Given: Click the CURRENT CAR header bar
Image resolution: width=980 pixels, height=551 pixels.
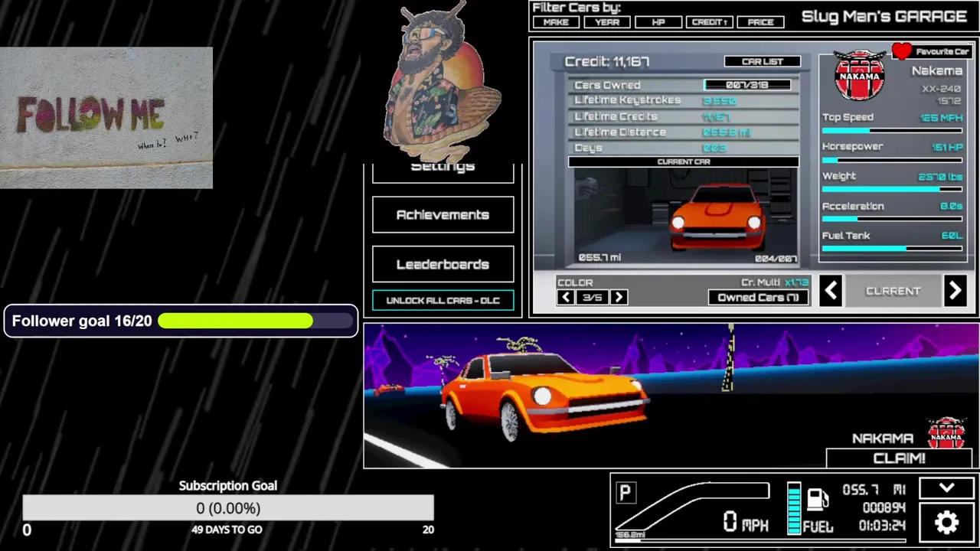Looking at the screenshot, I should [x=684, y=161].
